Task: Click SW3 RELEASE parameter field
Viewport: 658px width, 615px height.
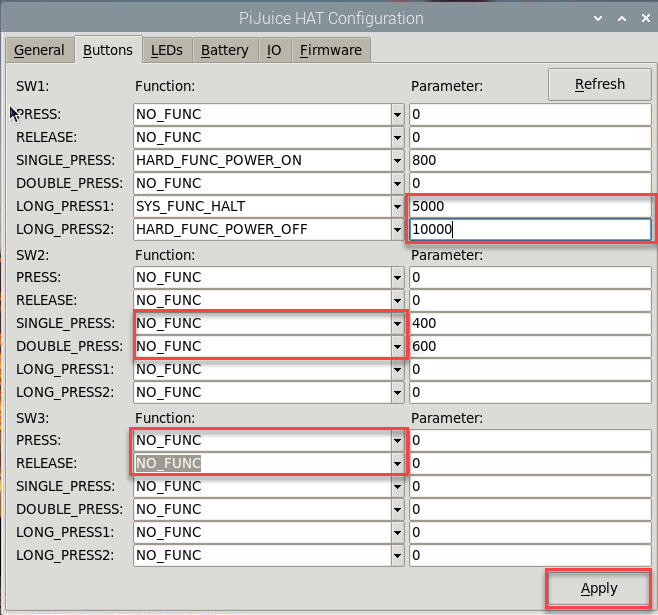Action: click(x=530, y=464)
